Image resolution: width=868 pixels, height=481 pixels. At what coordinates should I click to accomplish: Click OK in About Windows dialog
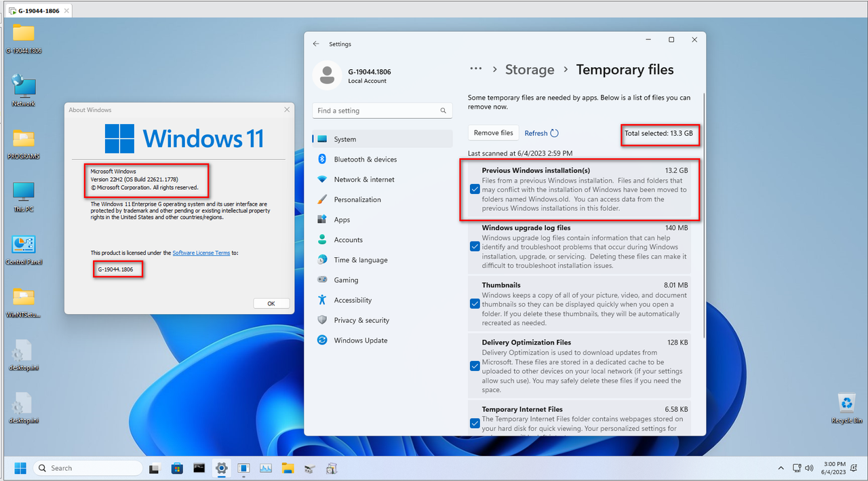click(271, 303)
